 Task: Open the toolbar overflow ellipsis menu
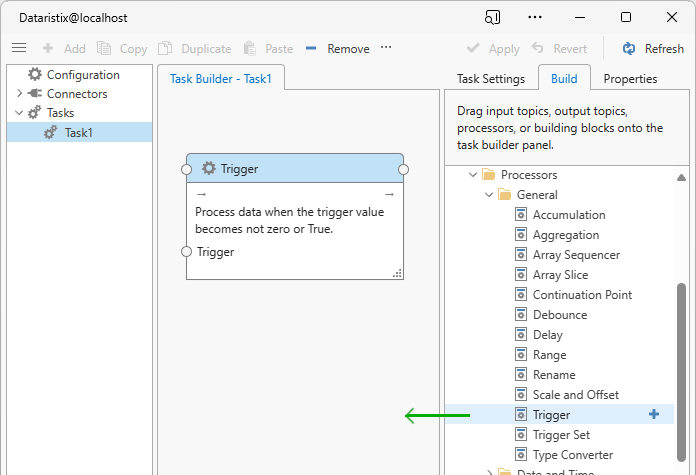click(x=386, y=48)
